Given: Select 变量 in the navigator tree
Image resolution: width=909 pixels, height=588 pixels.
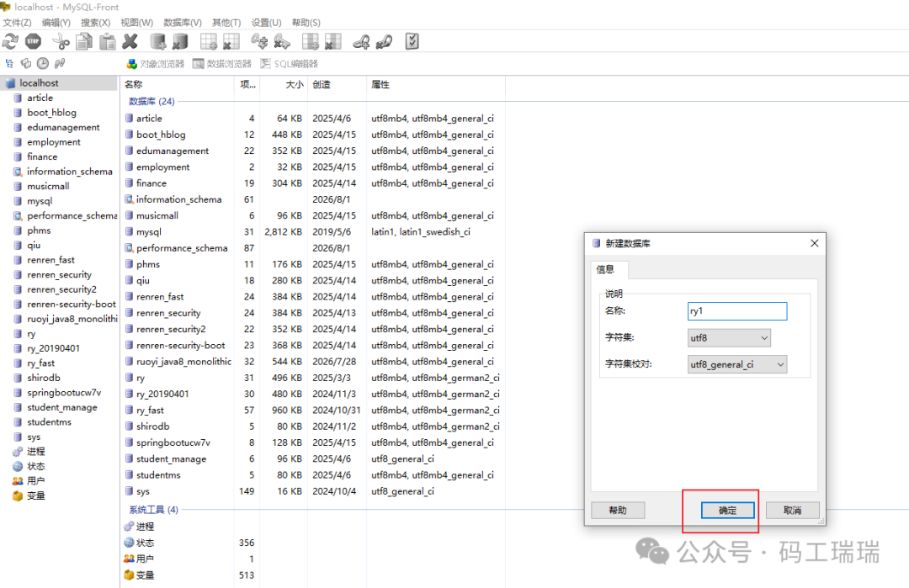Looking at the screenshot, I should click(35, 495).
